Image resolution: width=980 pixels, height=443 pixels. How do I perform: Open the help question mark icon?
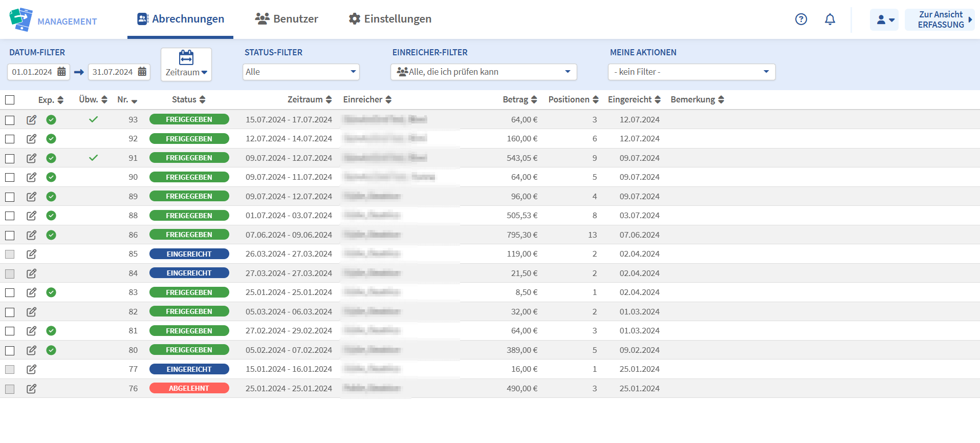tap(801, 19)
